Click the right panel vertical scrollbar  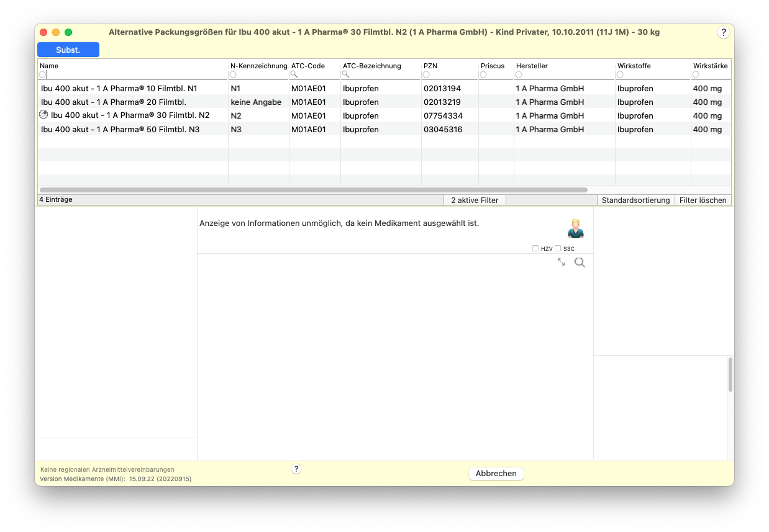tap(730, 374)
